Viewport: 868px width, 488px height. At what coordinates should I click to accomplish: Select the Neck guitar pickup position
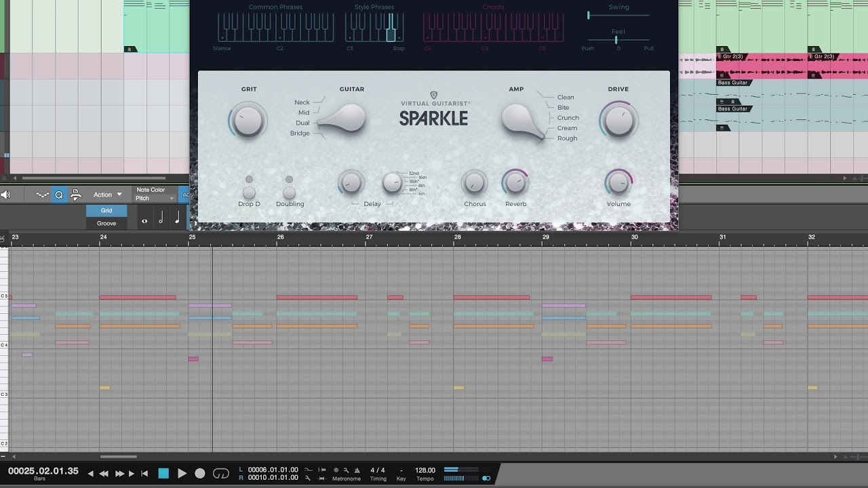[302, 102]
